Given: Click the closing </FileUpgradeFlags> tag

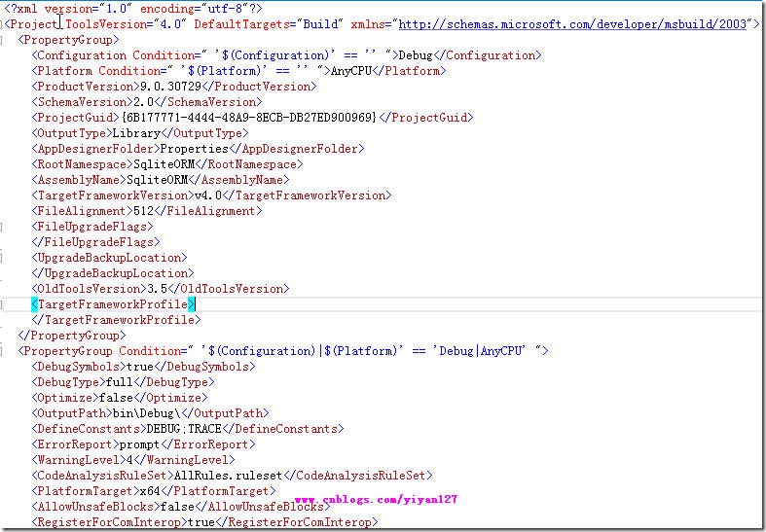Looking at the screenshot, I should pyautogui.click(x=95, y=242).
